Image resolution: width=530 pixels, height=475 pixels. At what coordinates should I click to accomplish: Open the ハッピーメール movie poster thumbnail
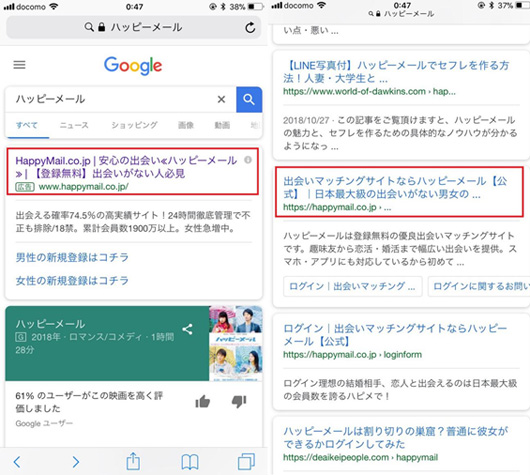click(x=236, y=343)
